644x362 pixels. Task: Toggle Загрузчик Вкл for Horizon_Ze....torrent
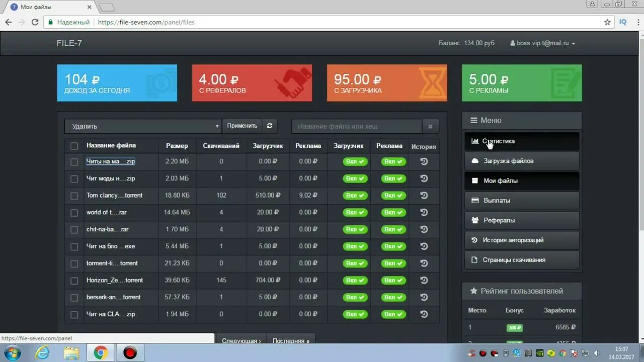pos(355,280)
